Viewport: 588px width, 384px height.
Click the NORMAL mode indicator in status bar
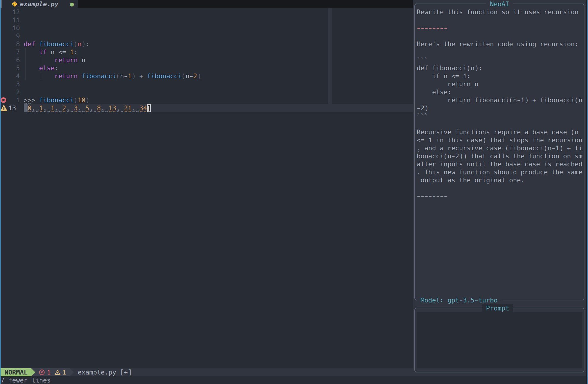pos(16,372)
